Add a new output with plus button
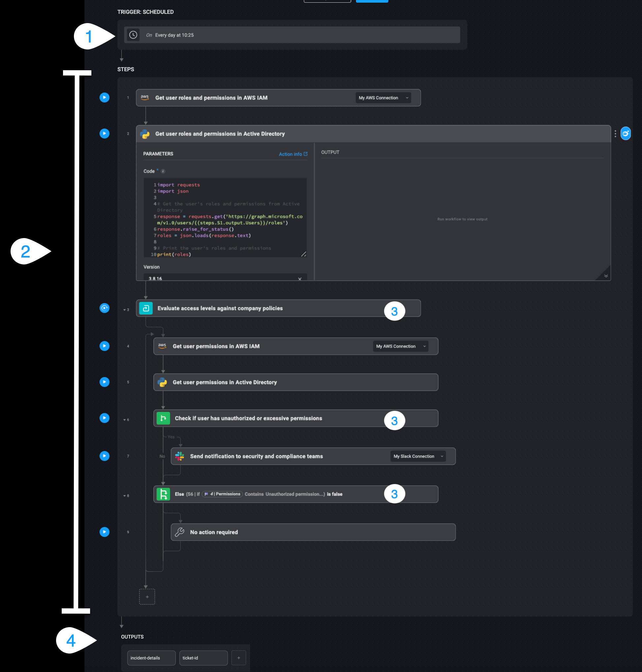 (239, 657)
